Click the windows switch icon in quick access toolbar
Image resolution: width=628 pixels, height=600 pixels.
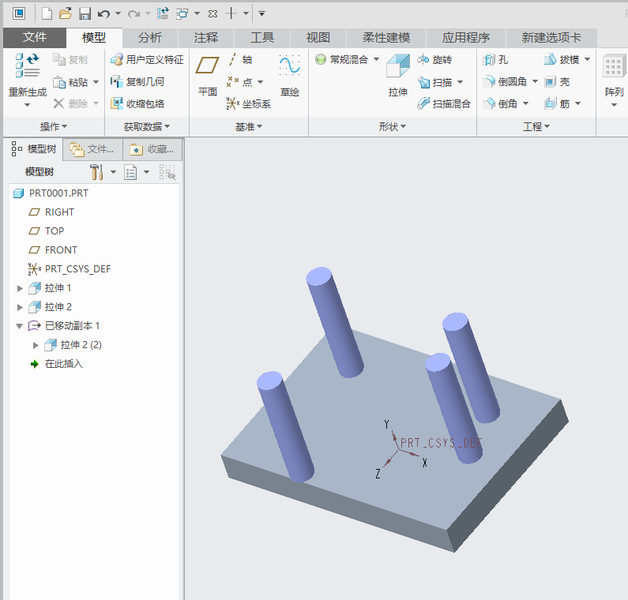point(182,14)
